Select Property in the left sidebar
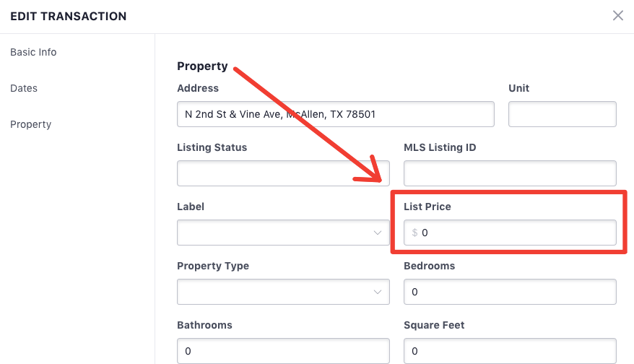Screen dimensions: 634x364 (30, 124)
